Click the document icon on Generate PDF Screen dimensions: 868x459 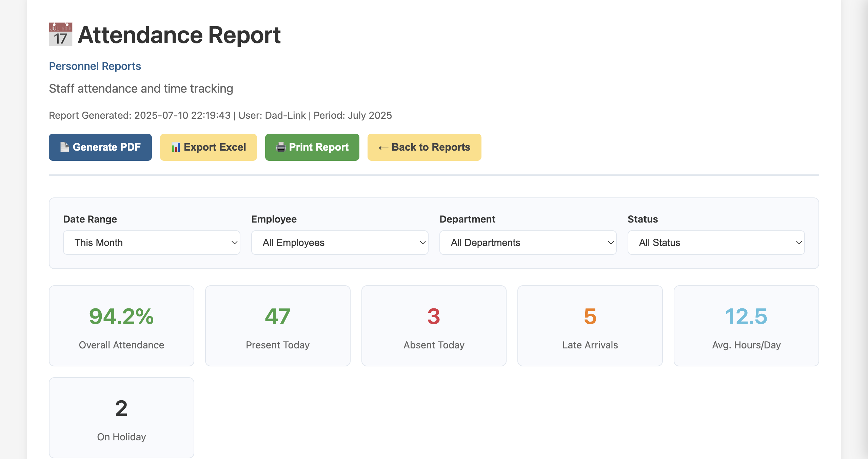(x=64, y=147)
